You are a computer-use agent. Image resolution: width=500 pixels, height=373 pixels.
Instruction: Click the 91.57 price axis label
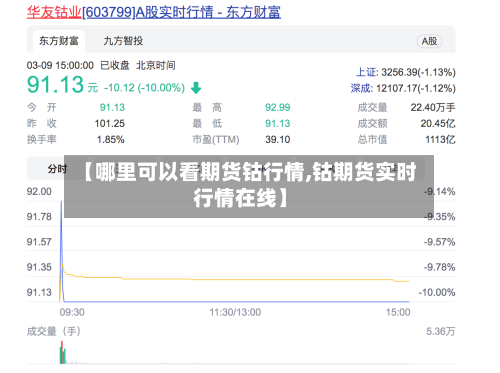click(39, 242)
